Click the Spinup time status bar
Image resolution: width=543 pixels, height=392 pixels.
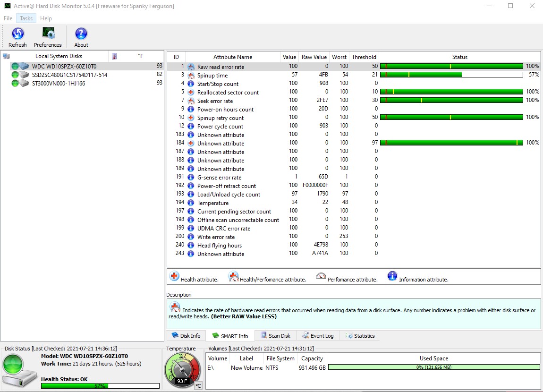click(x=451, y=75)
